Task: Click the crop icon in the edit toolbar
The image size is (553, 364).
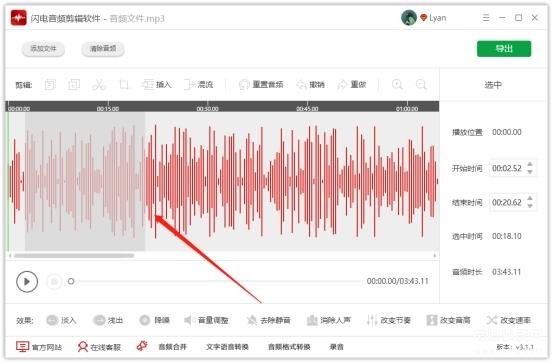Action: tap(124, 85)
